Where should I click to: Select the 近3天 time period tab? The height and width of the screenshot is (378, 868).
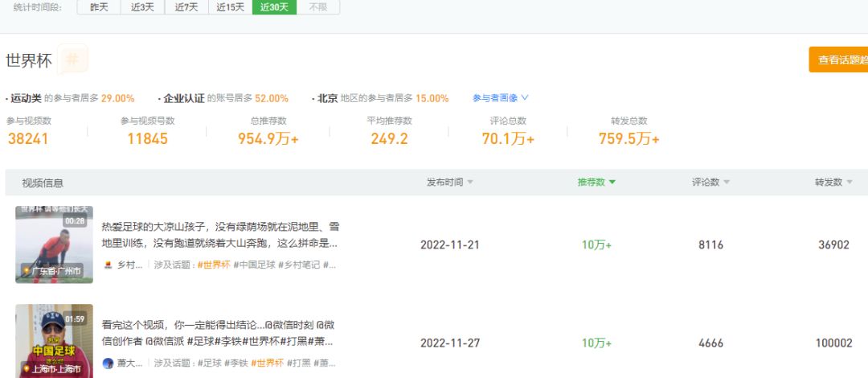coord(142,7)
